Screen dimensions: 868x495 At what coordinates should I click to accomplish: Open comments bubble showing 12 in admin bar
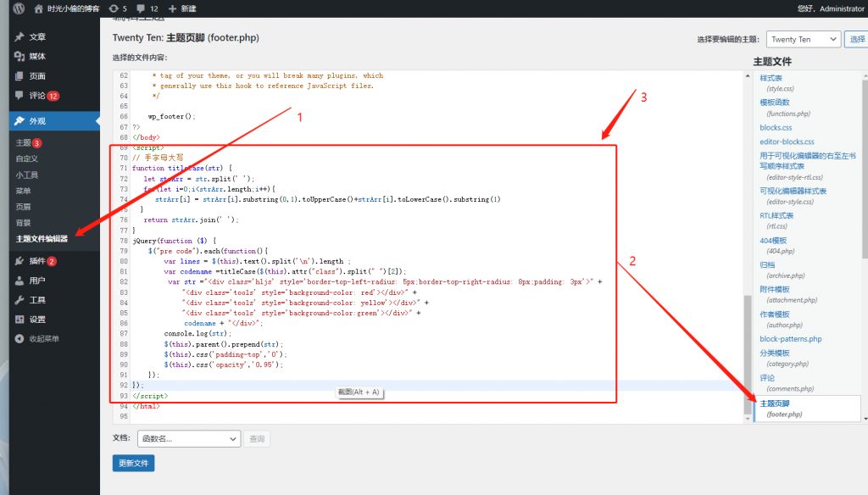click(x=147, y=8)
